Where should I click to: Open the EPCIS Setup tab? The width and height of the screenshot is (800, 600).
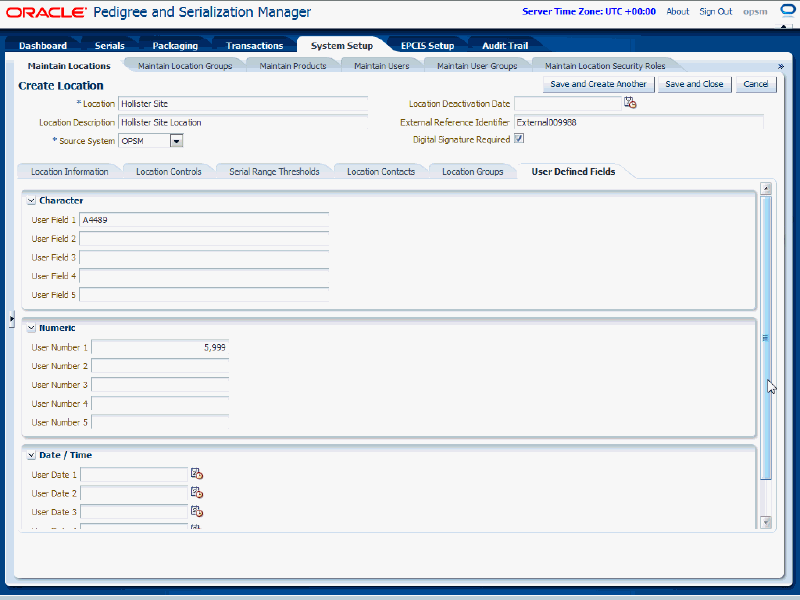[427, 45]
